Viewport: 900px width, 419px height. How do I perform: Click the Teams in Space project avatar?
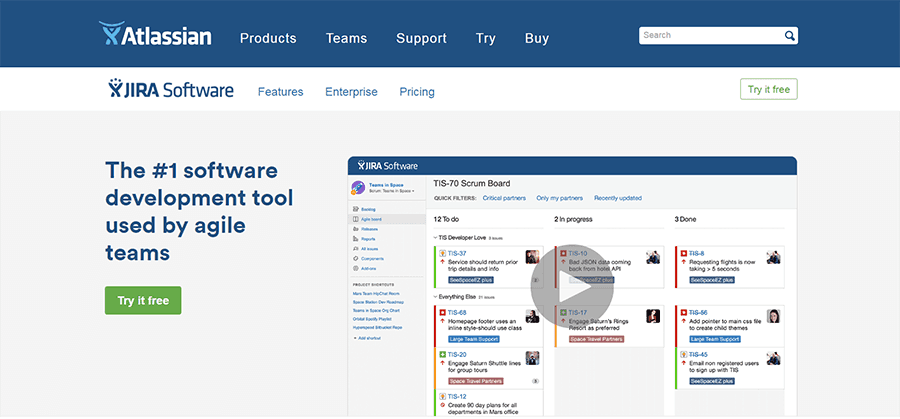[358, 188]
